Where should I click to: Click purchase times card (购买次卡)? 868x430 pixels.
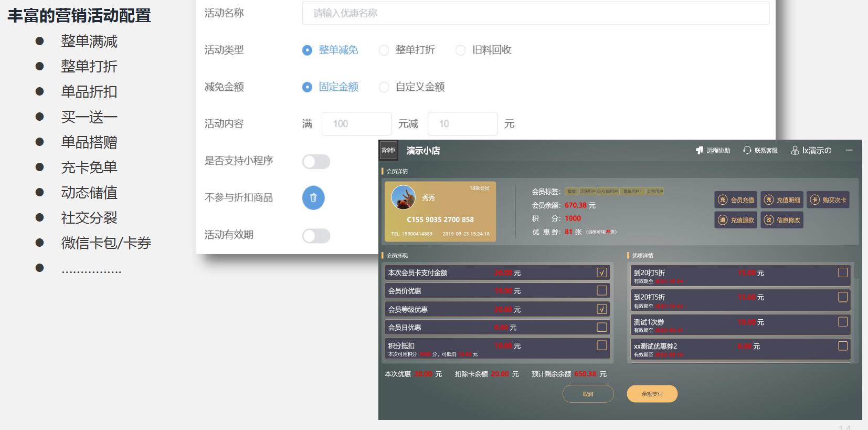828,200
